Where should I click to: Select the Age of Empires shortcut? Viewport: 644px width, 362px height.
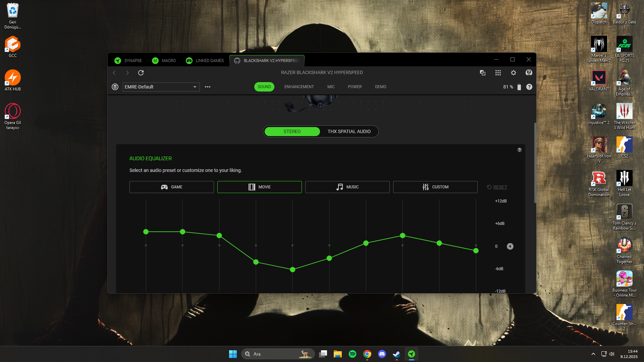pyautogui.click(x=625, y=83)
